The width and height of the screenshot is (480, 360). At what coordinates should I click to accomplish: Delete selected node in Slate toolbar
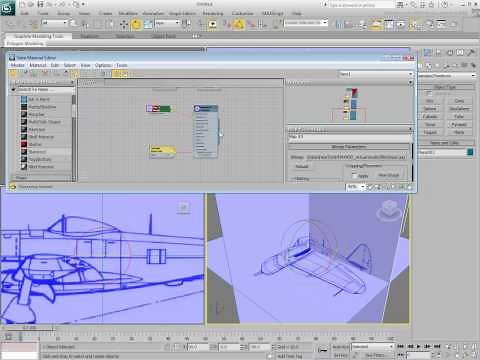click(45, 74)
